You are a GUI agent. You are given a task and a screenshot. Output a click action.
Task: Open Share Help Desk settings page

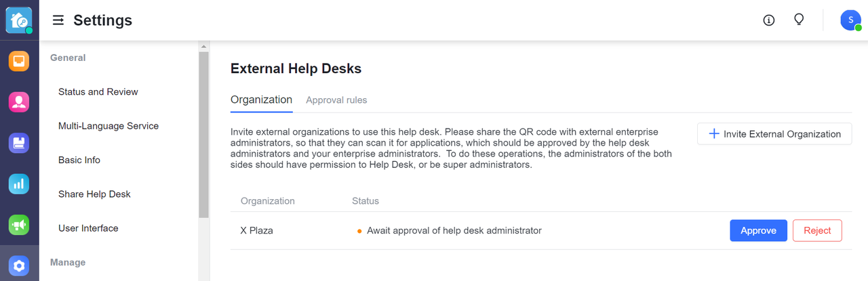click(94, 194)
